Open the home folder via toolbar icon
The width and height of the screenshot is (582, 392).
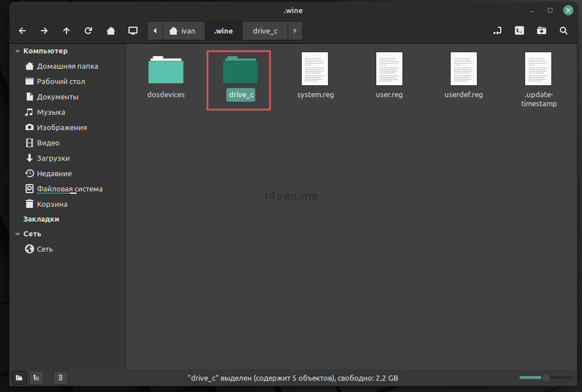(x=111, y=31)
